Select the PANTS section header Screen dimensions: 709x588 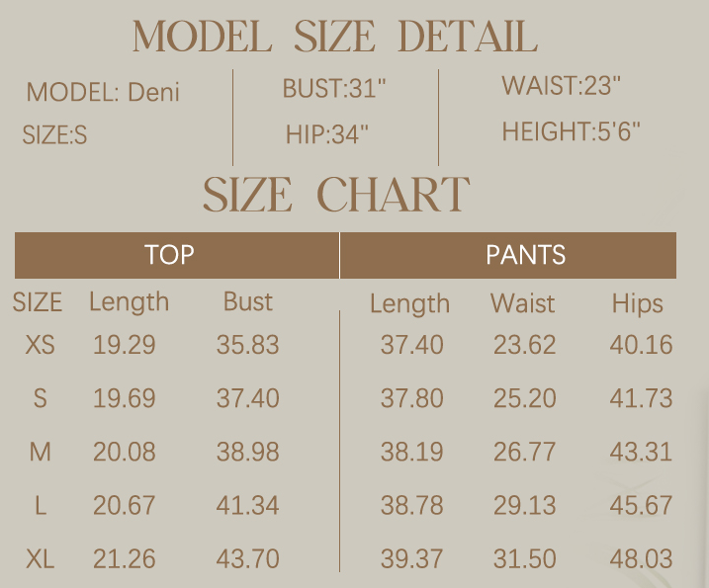525,255
